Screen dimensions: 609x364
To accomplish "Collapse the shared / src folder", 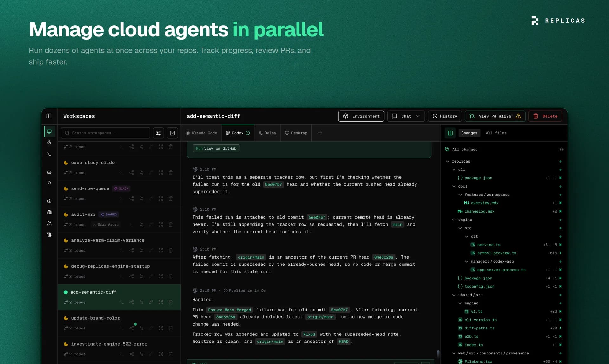I will point(454,295).
